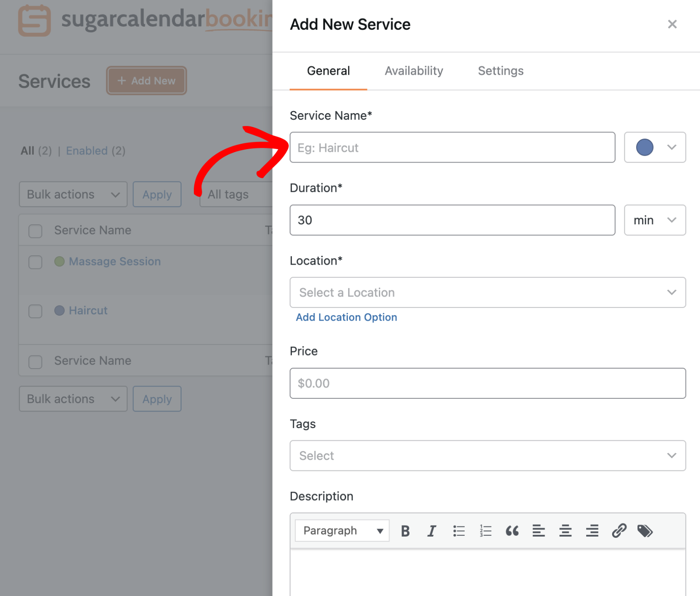This screenshot has width=700, height=596.
Task: Check the Haircut row checkbox
Action: 35,311
